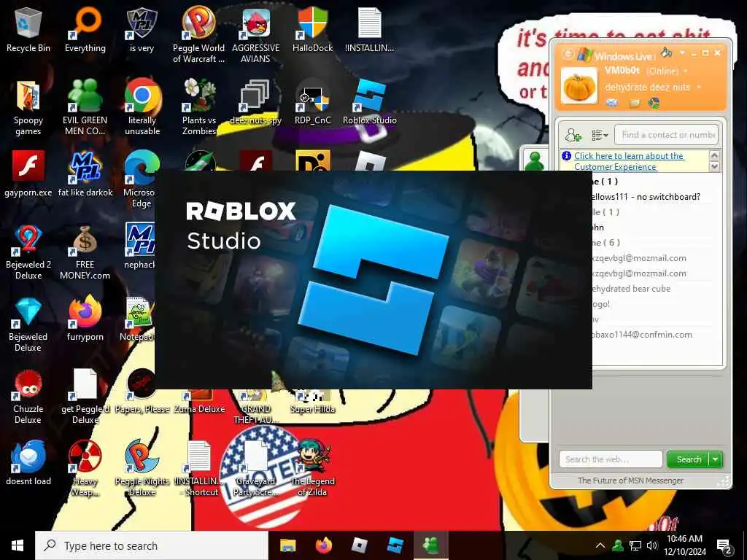Select the 'deez nuts spy' desktop shortcut
Image resolution: width=747 pixels, height=560 pixels.
pyautogui.click(x=256, y=102)
